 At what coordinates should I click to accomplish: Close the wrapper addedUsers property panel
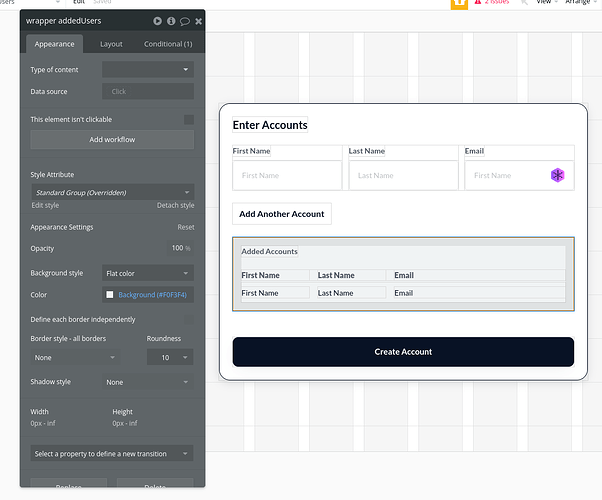click(198, 21)
